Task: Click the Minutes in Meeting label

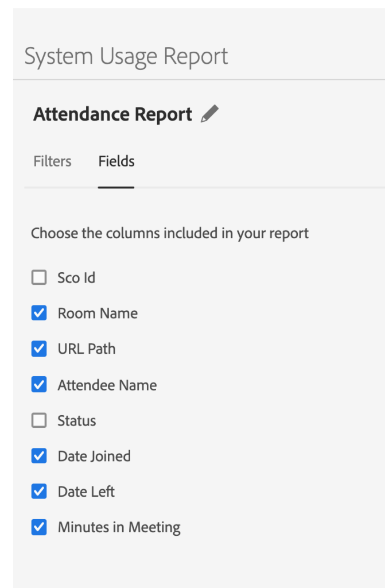Action: (119, 528)
